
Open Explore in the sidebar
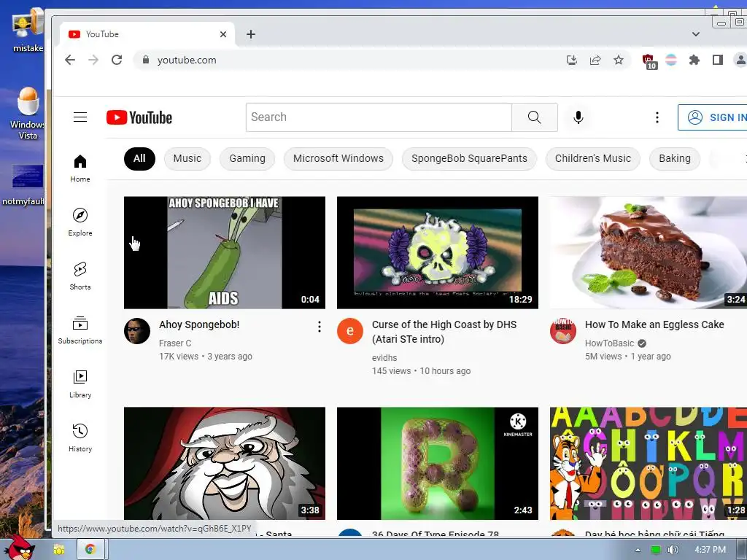[80, 222]
